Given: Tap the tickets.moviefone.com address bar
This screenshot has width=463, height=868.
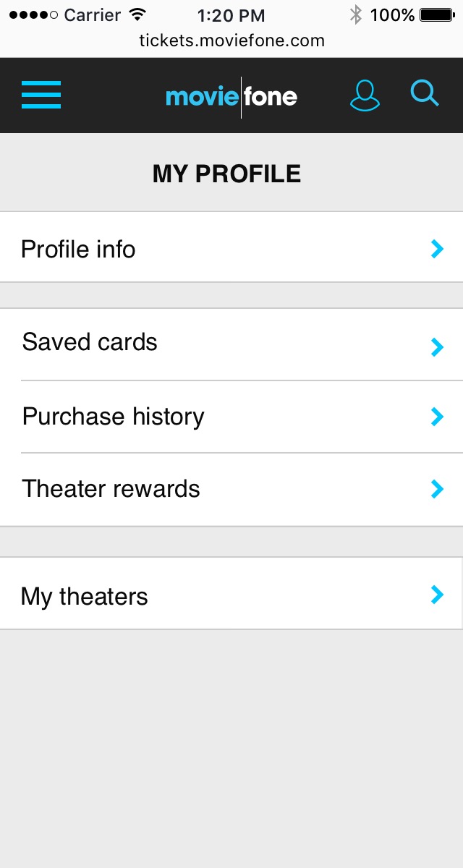Looking at the screenshot, I should coord(231,41).
